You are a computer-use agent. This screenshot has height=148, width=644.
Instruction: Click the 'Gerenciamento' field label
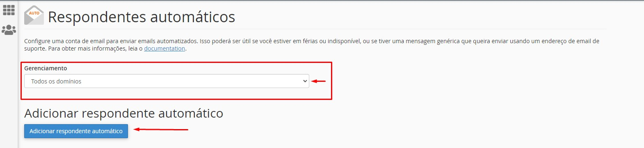pyautogui.click(x=46, y=68)
